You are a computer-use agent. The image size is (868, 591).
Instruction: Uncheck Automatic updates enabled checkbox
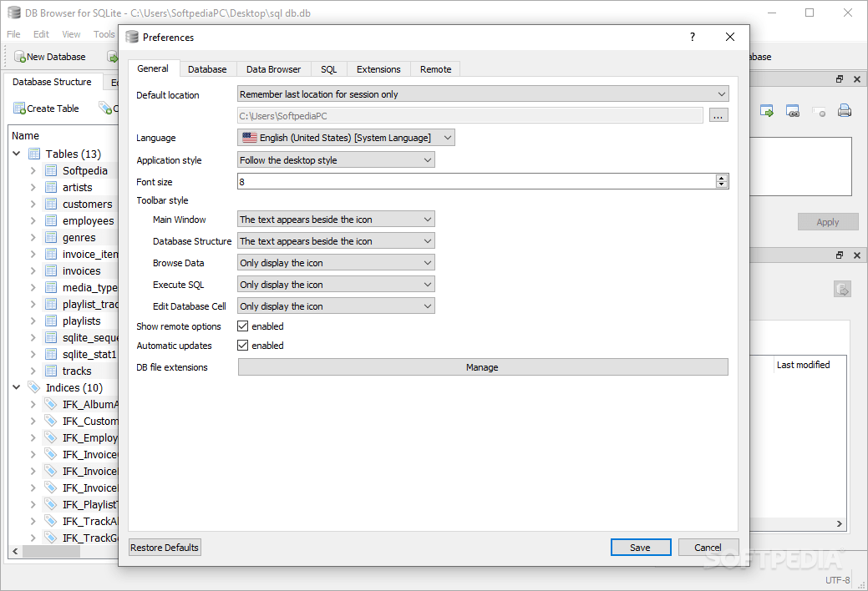pos(242,346)
